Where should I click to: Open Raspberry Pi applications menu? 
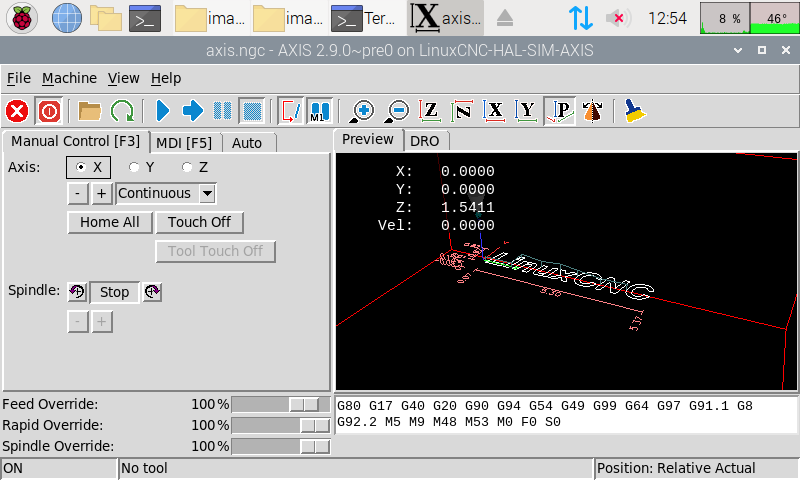(21, 18)
